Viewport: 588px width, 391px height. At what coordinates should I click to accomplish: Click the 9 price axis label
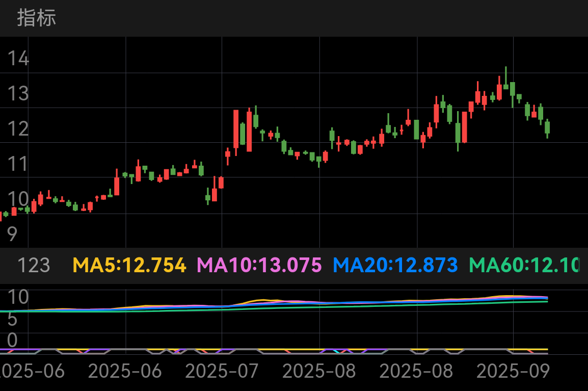12,234
